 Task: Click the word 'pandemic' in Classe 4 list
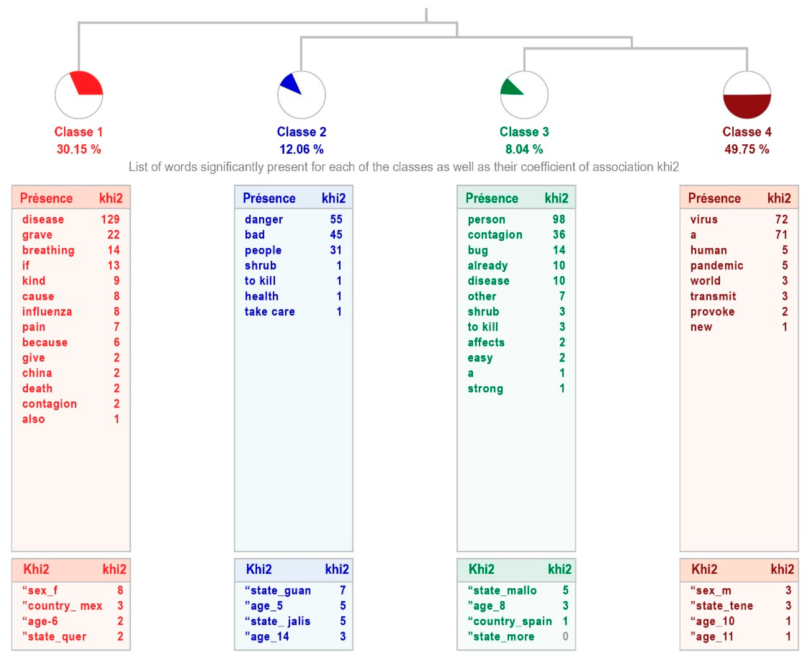pyautogui.click(x=717, y=266)
